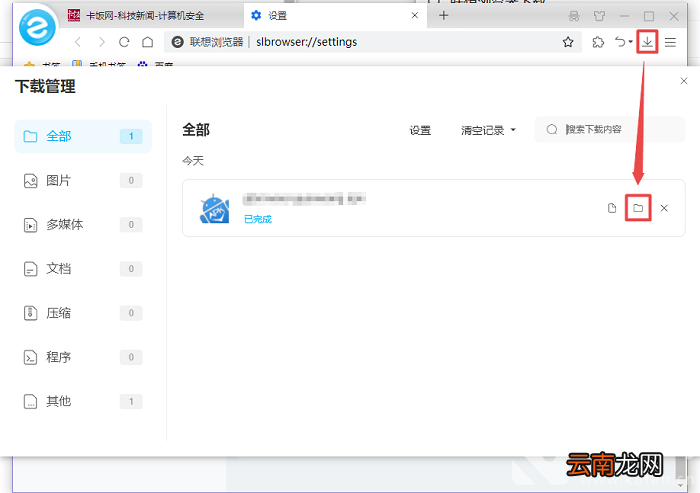Select the 文档 download category
700x493 pixels.
pyautogui.click(x=83, y=269)
